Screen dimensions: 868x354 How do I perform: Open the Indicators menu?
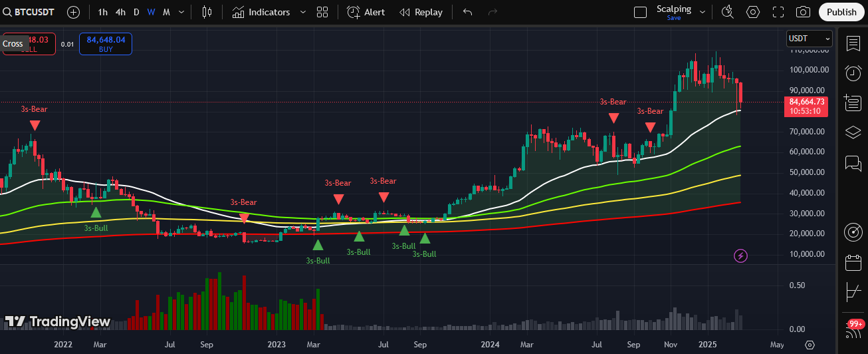[261, 12]
